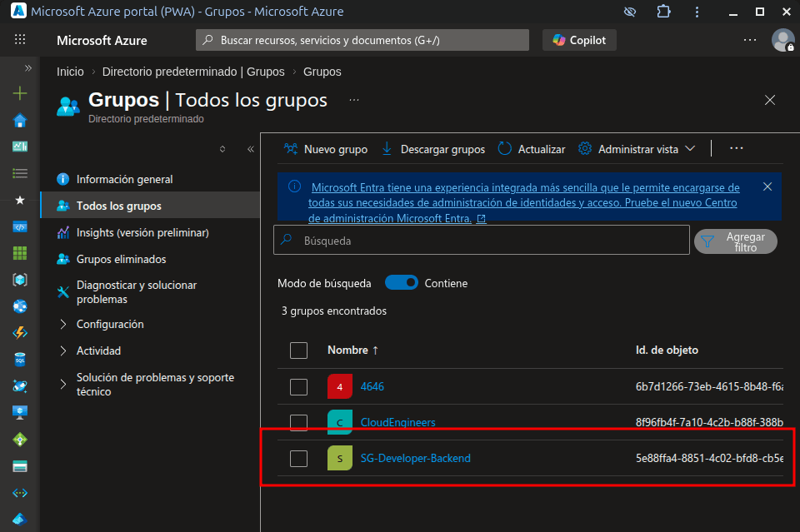Click the user account avatar
The width and height of the screenshot is (800, 532).
point(782,40)
